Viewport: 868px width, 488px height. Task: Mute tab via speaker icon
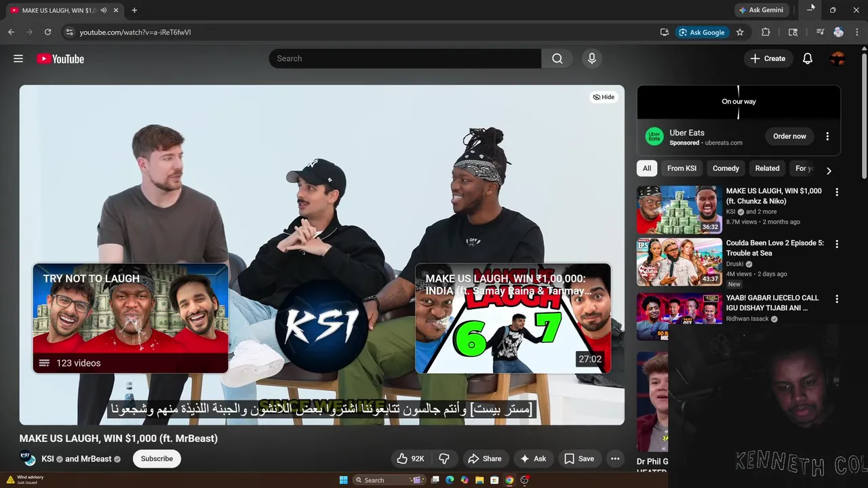point(104,10)
